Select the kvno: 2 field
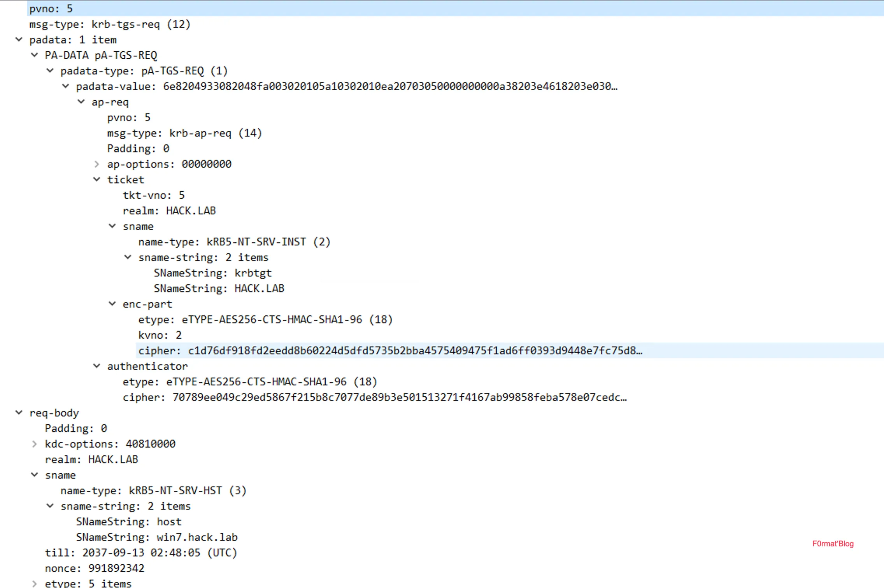884x588 pixels. coord(160,335)
